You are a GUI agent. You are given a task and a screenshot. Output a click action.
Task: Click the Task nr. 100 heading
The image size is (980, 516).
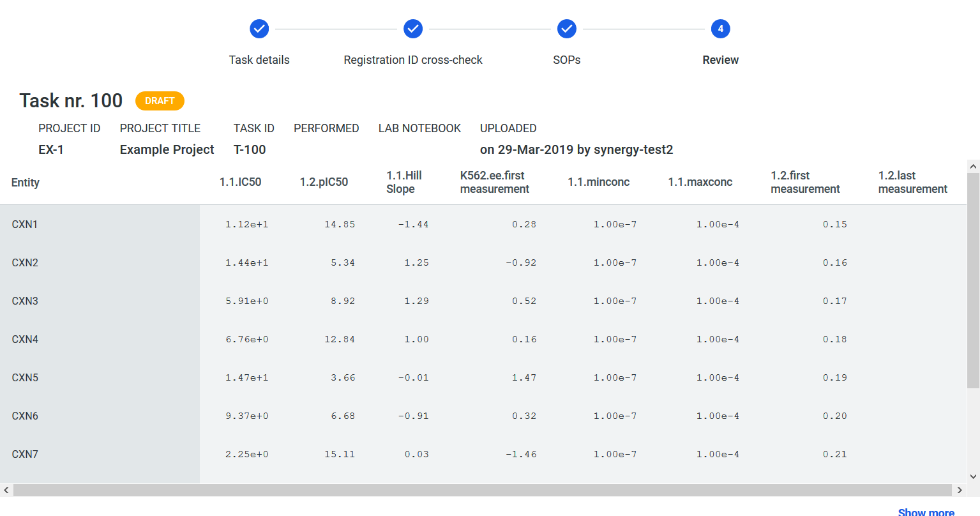tap(71, 100)
